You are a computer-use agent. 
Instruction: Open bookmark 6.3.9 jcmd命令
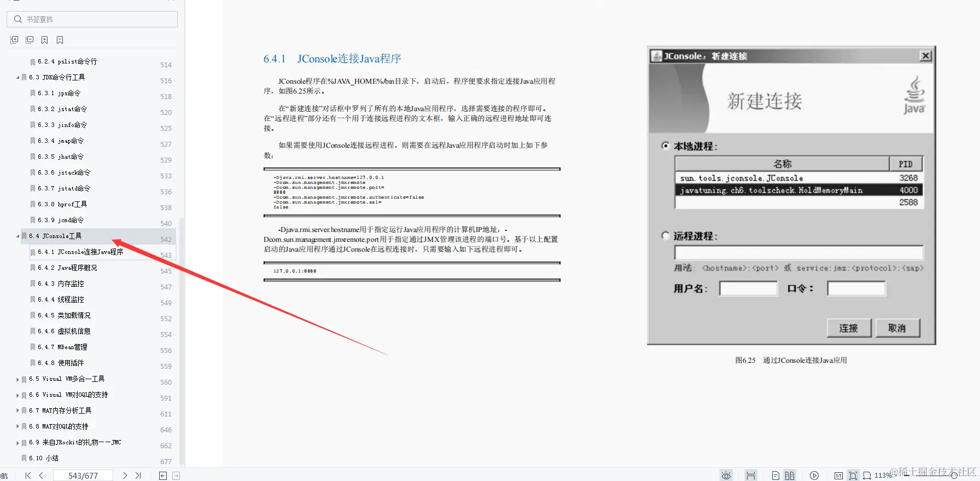(x=61, y=220)
